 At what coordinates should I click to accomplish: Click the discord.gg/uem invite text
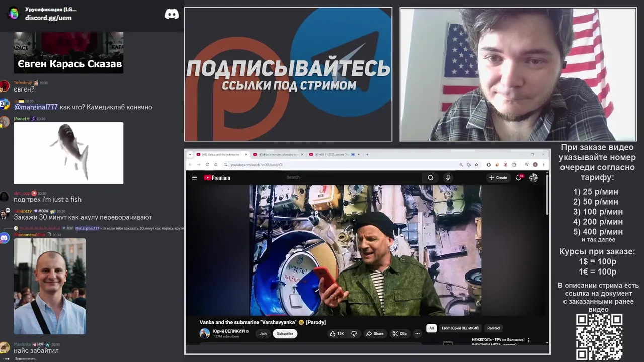point(48,18)
